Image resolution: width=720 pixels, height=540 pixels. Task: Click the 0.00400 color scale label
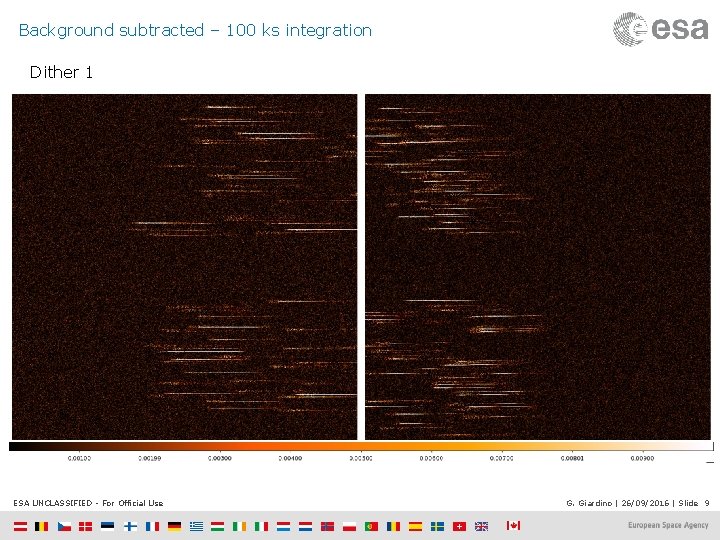(x=290, y=458)
